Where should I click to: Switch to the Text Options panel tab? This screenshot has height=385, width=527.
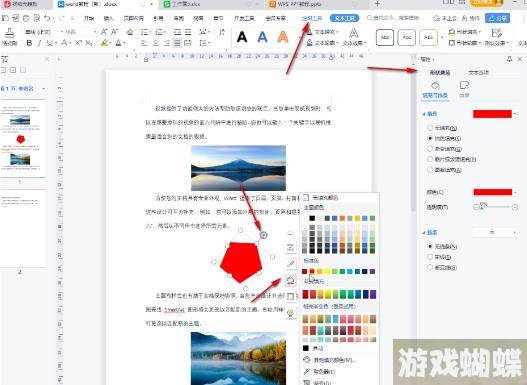[x=479, y=72]
